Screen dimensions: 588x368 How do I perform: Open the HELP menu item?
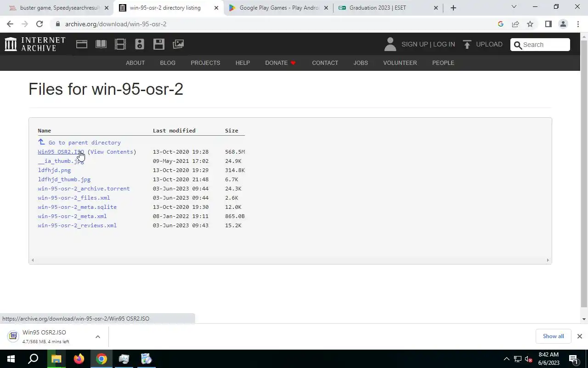(243, 63)
